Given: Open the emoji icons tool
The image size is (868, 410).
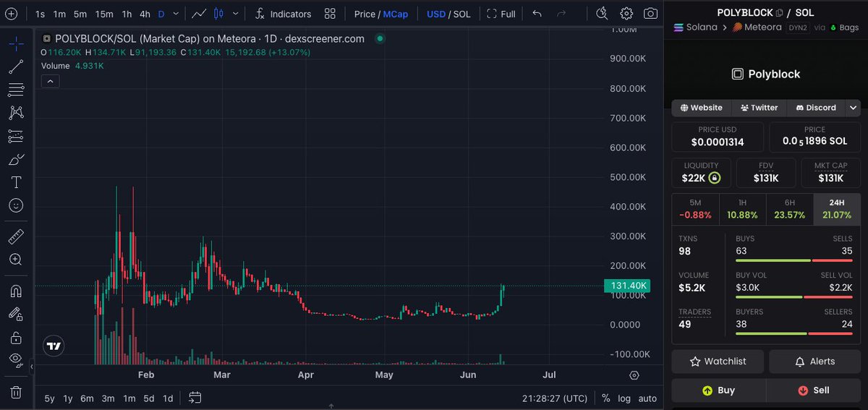Looking at the screenshot, I should click(16, 205).
